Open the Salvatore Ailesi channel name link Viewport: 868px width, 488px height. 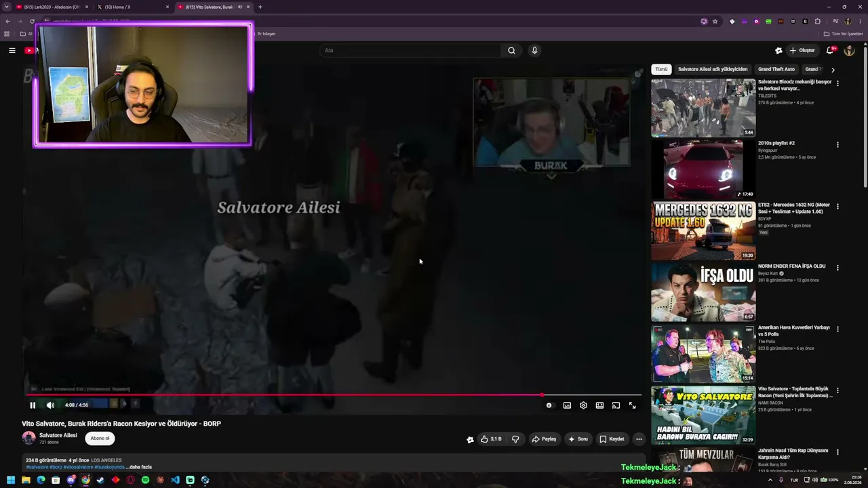click(x=58, y=435)
